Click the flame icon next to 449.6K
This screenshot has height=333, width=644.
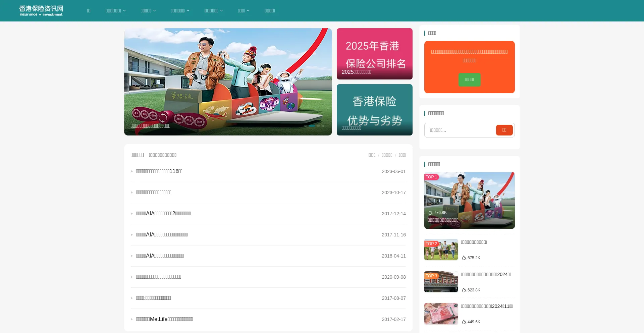464,322
